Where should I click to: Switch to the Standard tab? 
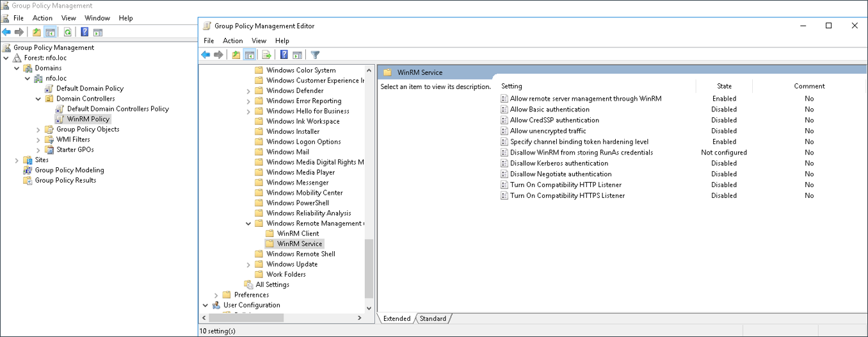433,318
